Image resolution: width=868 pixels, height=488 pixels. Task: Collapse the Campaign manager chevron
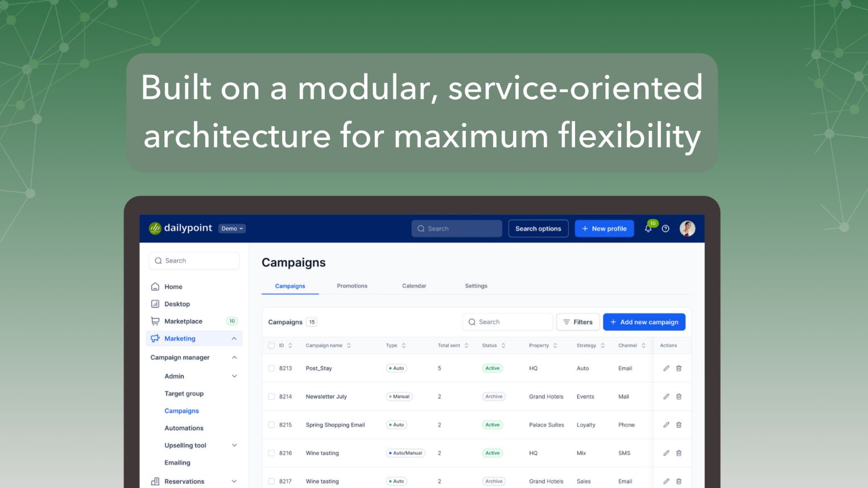[234, 357]
